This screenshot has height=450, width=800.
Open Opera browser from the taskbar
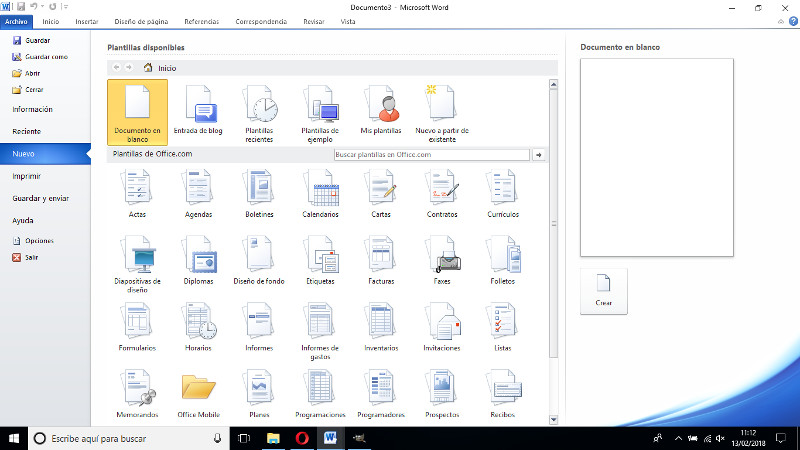pos(302,438)
